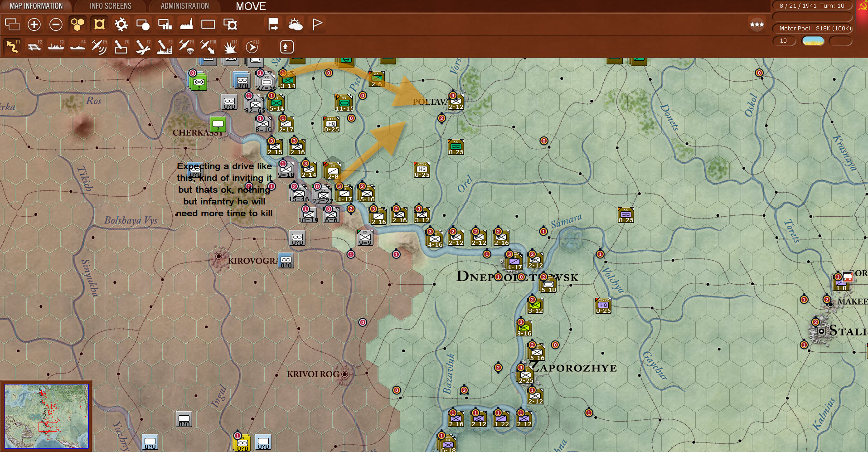Click the minimap overview thumbnail
The width and height of the screenshot is (868, 452).
[x=46, y=416]
